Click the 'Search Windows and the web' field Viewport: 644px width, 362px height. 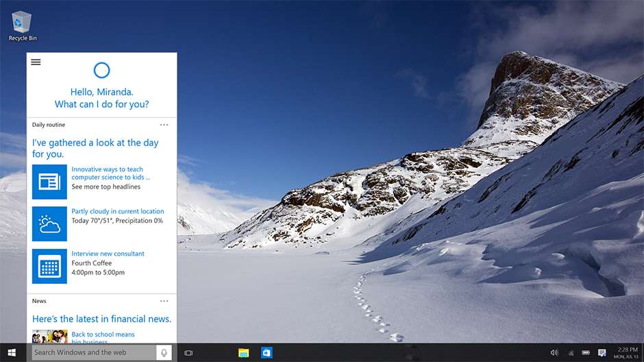tap(92, 352)
